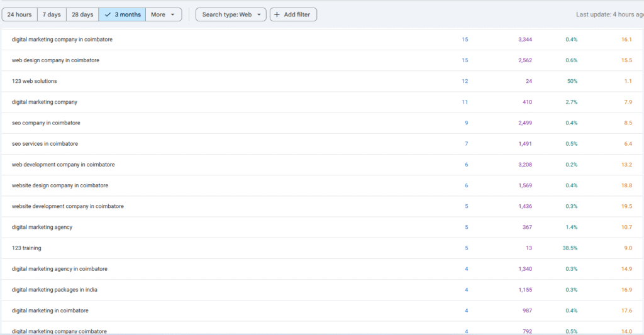Click the '123 training' query row
The image size is (644, 335).
pos(26,248)
